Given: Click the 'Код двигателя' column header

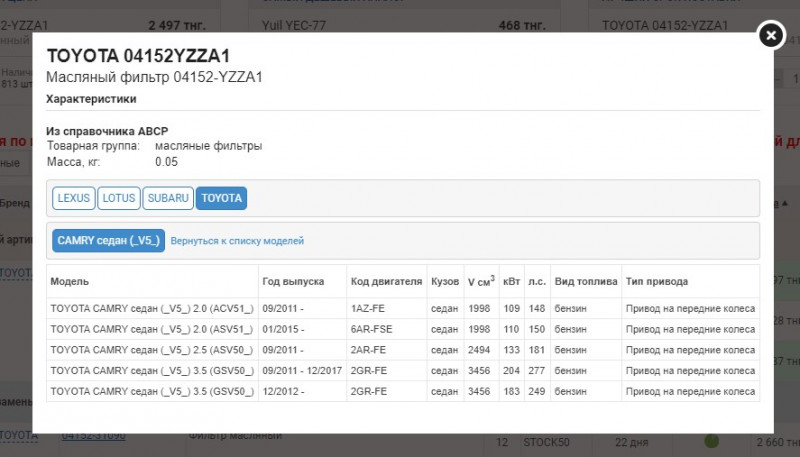Looking at the screenshot, I should pos(386,282).
